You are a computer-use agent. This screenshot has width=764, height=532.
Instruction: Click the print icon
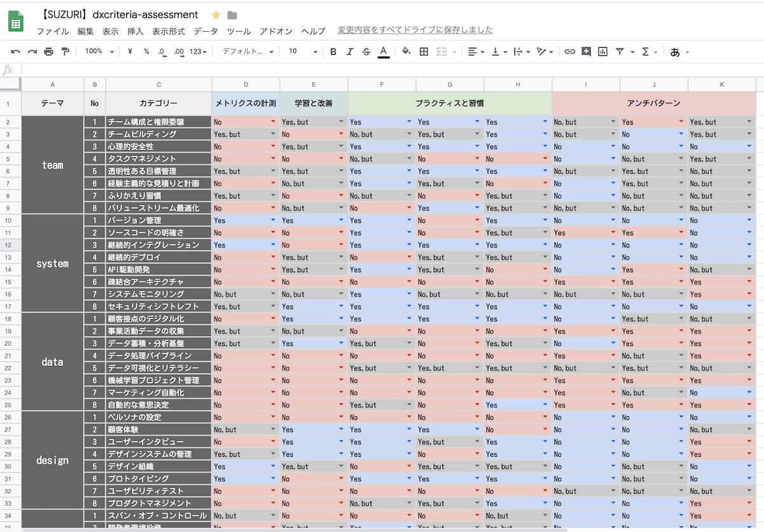48,52
